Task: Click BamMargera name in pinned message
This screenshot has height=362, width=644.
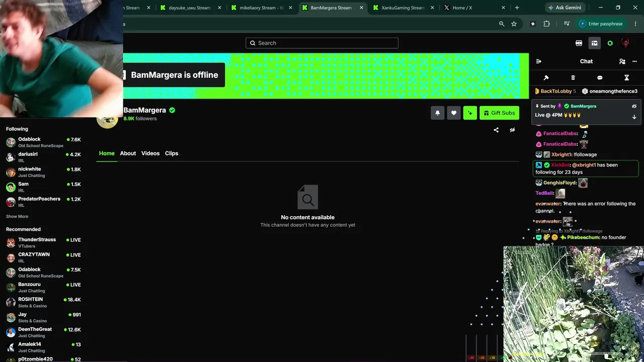Action: pos(584,106)
